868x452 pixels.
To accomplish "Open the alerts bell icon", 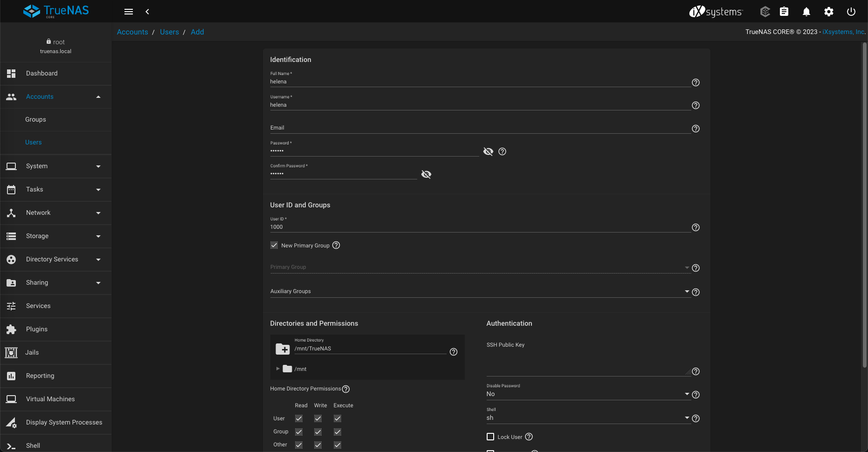I will [806, 12].
